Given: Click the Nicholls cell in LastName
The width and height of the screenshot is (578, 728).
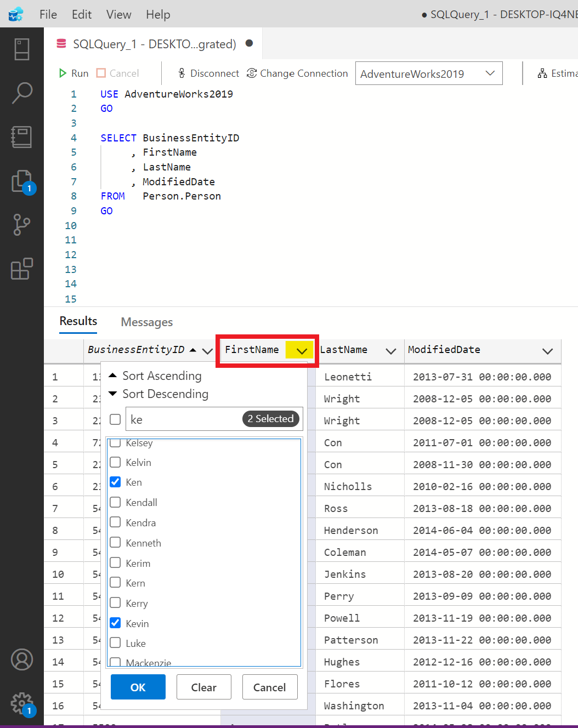Looking at the screenshot, I should (x=348, y=486).
